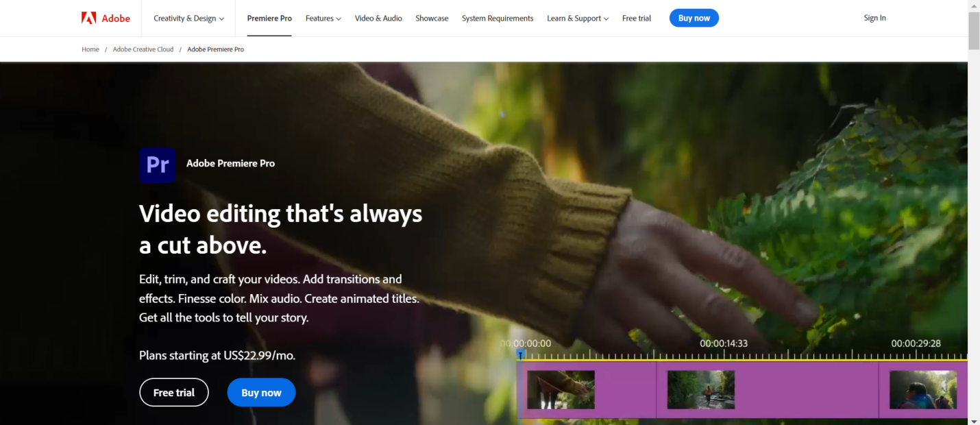The image size is (980, 425).
Task: Go to Home in the breadcrumb
Action: point(90,49)
